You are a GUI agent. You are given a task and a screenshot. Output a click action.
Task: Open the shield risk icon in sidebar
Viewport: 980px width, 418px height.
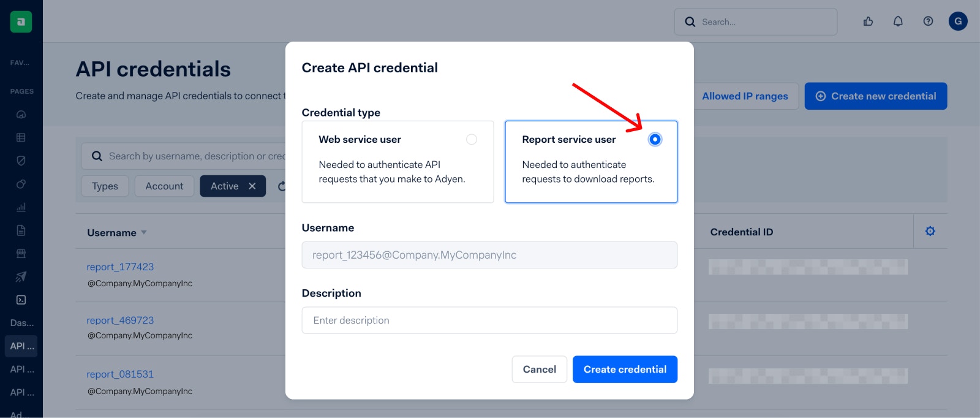[21, 161]
